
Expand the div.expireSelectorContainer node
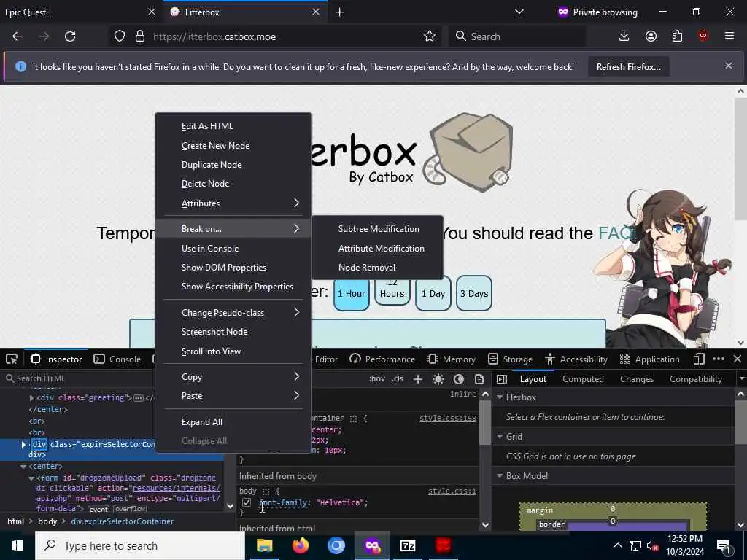[x=23, y=444]
